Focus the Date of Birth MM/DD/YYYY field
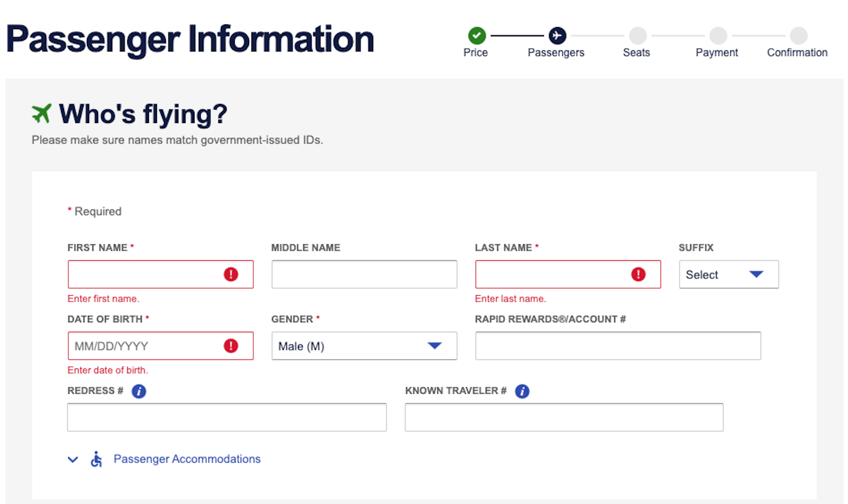This screenshot has height=504, width=848. click(x=161, y=346)
